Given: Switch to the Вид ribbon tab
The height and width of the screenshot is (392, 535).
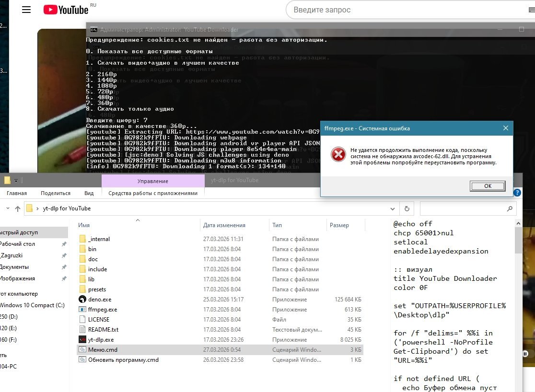Looking at the screenshot, I should [x=89, y=193].
